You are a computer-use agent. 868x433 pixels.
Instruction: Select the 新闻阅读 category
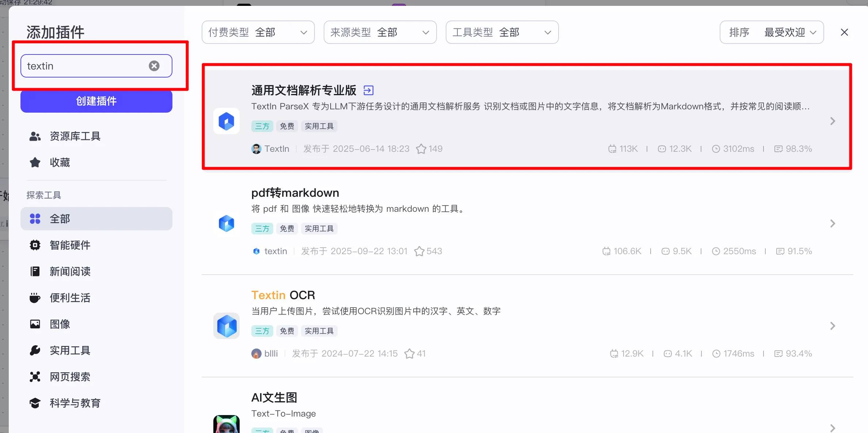pyautogui.click(x=96, y=271)
